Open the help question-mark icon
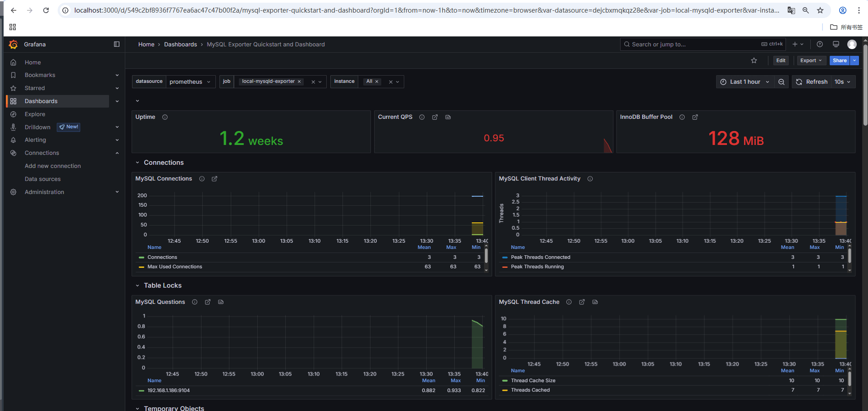Image resolution: width=868 pixels, height=411 pixels. 820,44
